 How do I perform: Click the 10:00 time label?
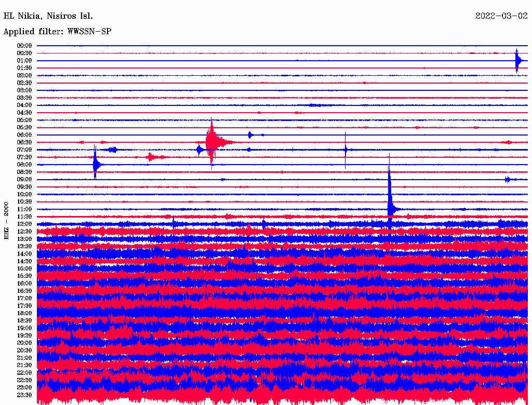[24, 194]
